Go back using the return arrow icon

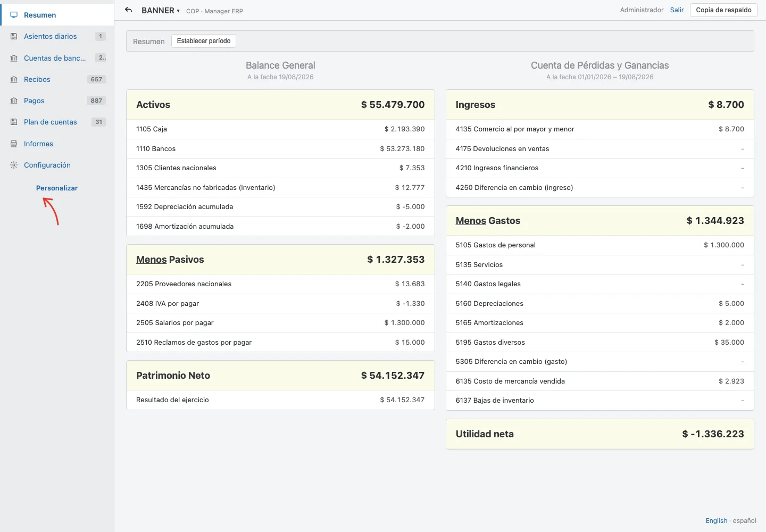click(128, 10)
